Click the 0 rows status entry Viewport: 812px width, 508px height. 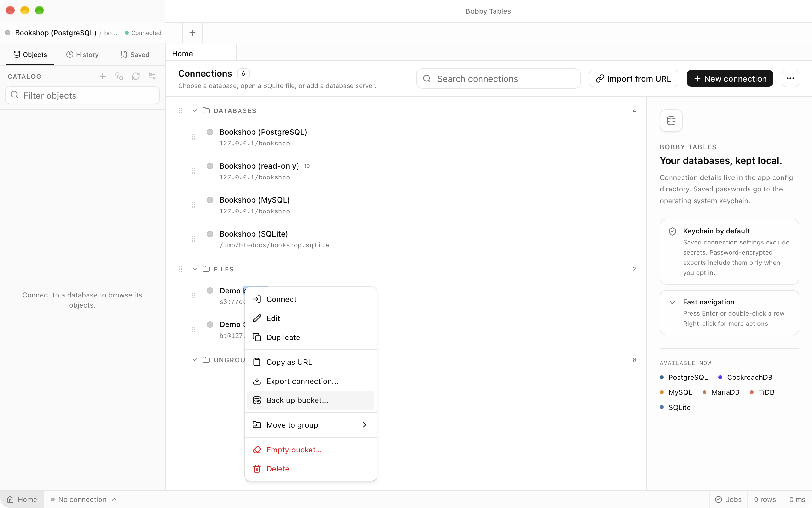coord(765,499)
